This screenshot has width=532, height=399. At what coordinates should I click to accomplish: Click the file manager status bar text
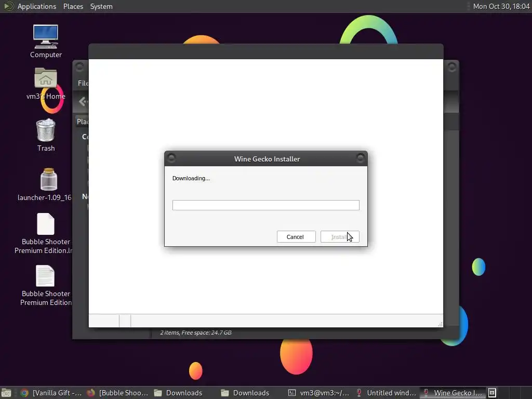[196, 332]
